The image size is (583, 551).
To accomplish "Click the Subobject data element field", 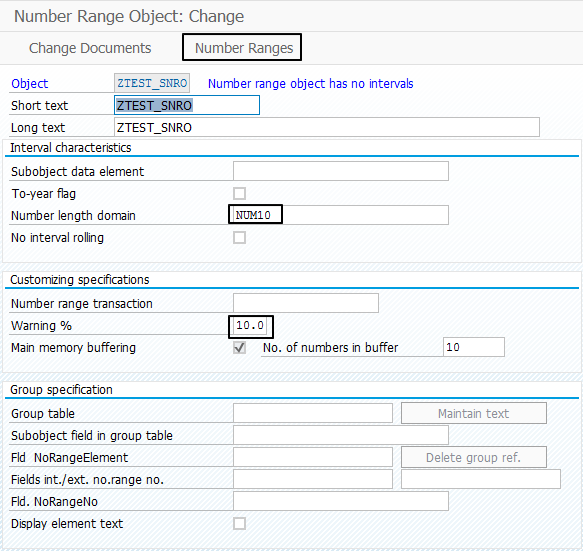I will tap(341, 171).
